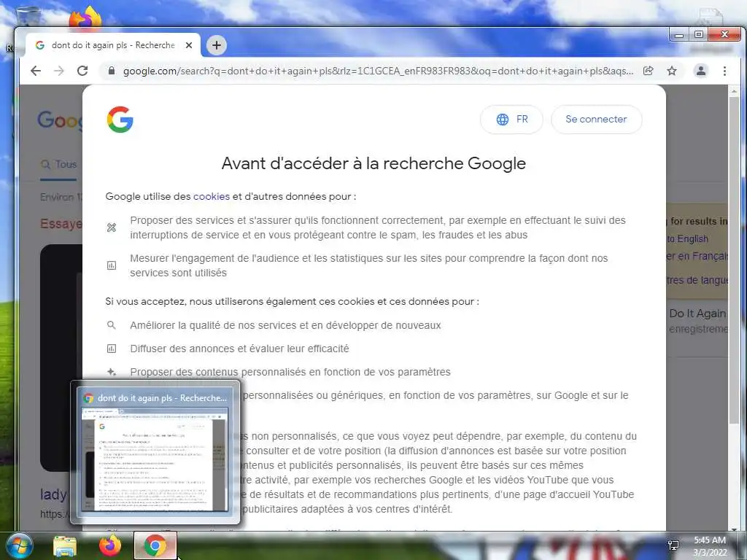Screen dimensions: 747x560
Task: Select the Chrome window preview thumbnail
Action: point(155,459)
